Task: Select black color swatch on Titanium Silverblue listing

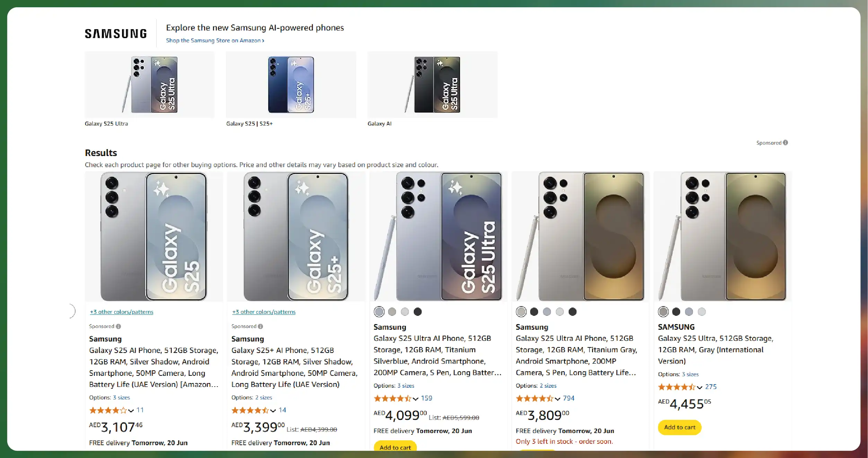Action: pos(418,312)
